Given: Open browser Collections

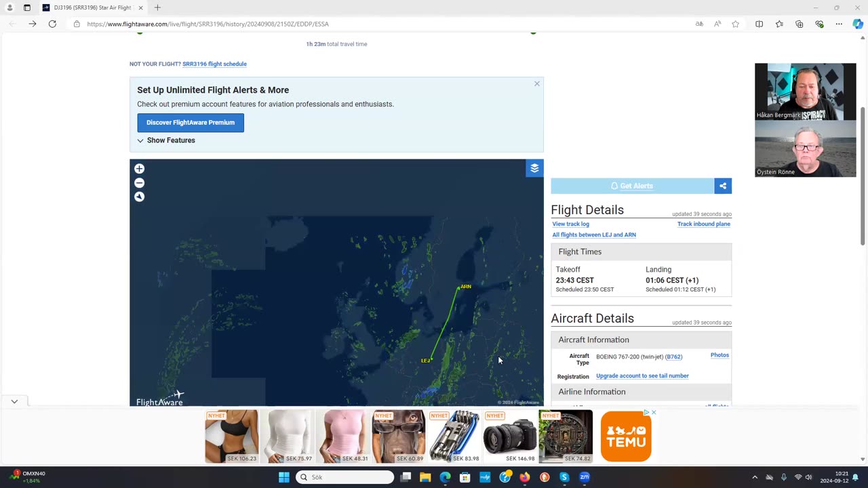Looking at the screenshot, I should coord(800,24).
